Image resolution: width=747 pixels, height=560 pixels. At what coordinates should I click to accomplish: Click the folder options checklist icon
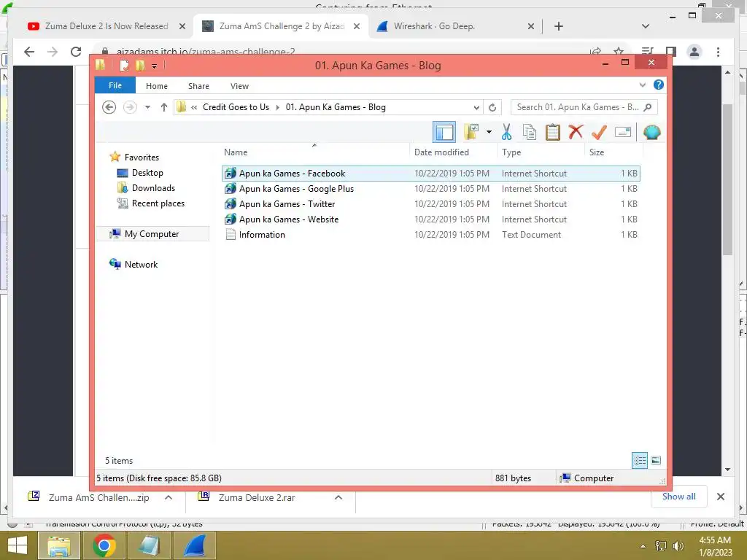(471, 132)
